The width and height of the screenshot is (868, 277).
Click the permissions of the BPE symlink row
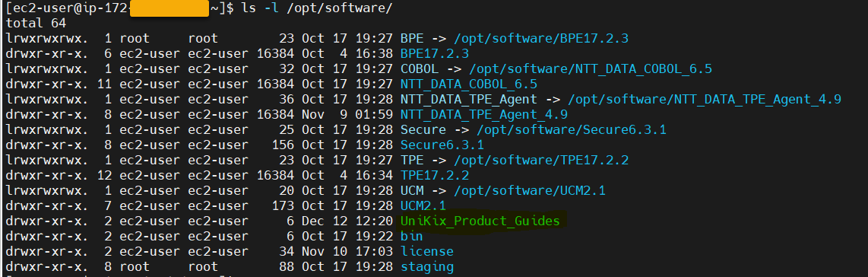click(x=47, y=39)
